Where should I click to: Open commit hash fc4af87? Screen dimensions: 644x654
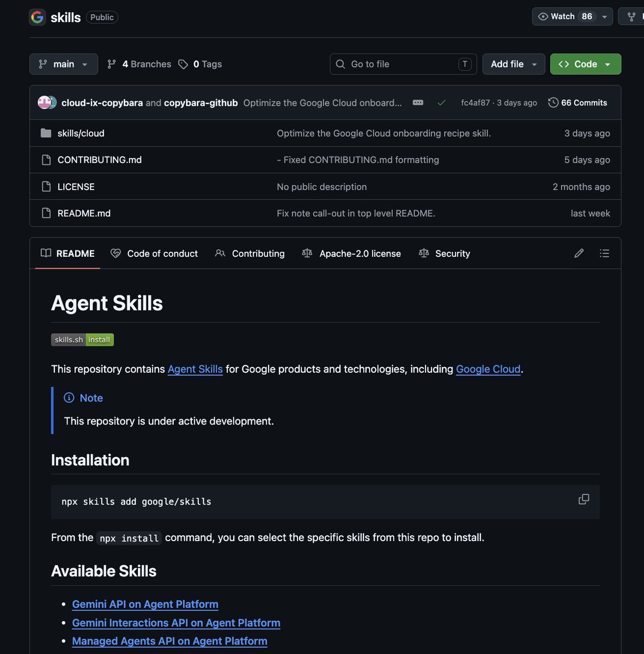475,102
